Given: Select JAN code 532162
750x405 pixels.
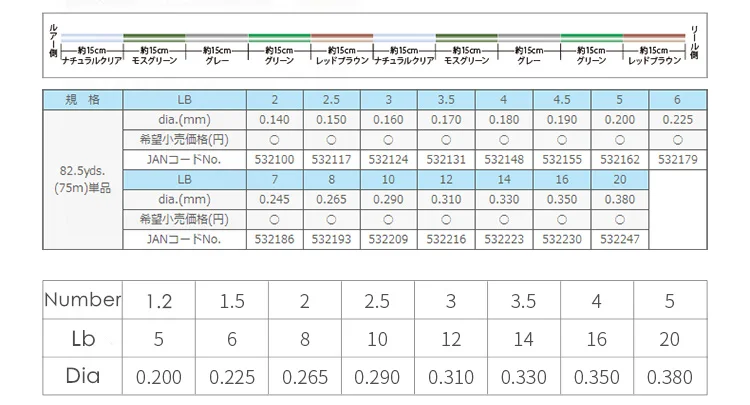Looking at the screenshot, I should point(620,159).
